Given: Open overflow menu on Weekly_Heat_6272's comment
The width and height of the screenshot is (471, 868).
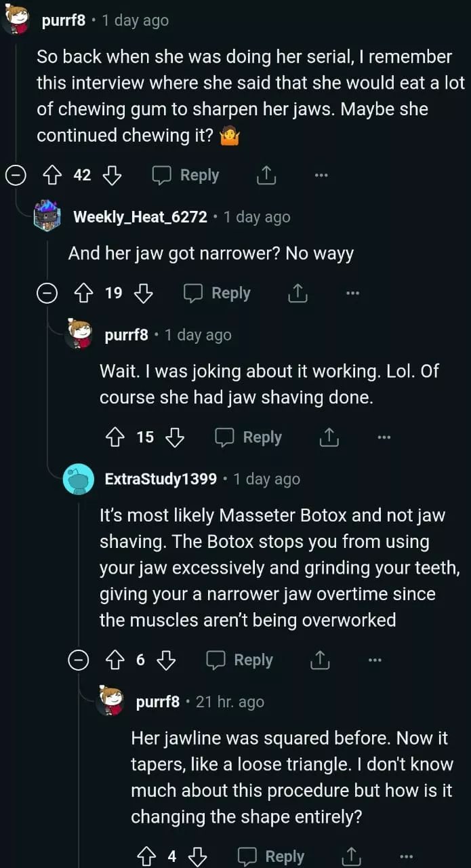Looking at the screenshot, I should point(352,293).
